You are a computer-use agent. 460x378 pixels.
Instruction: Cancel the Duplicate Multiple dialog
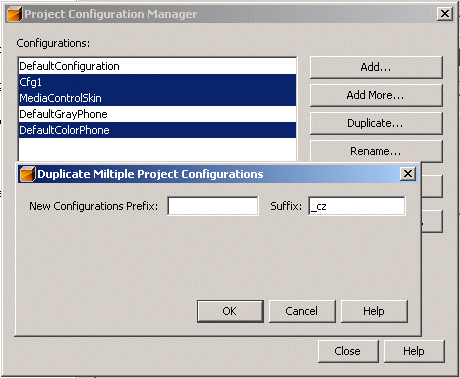(302, 311)
